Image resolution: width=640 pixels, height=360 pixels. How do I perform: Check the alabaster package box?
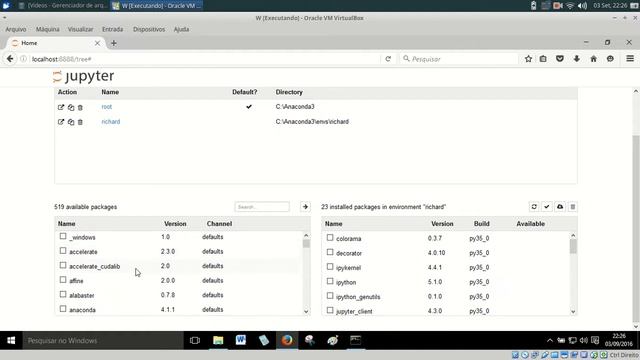coord(63,294)
